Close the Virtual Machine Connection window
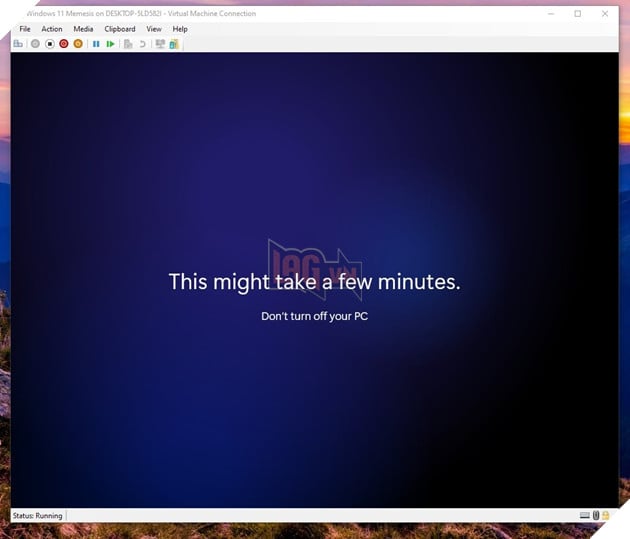The width and height of the screenshot is (630, 539). [605, 14]
